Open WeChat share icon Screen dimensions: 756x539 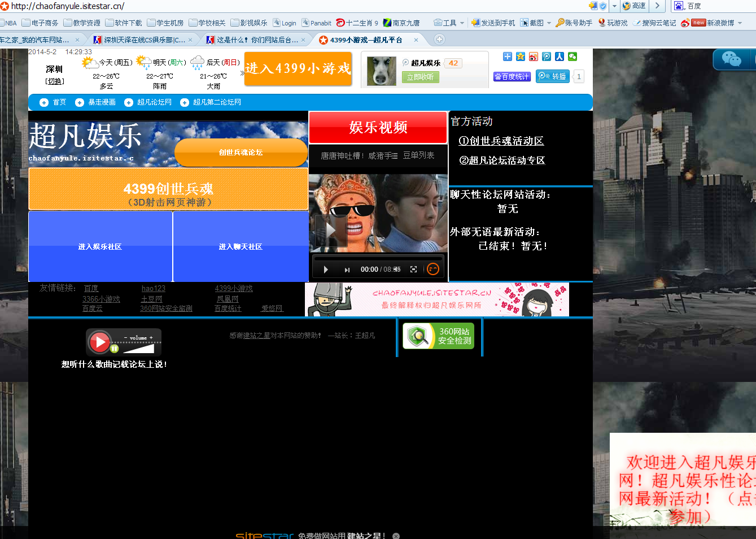coord(572,56)
